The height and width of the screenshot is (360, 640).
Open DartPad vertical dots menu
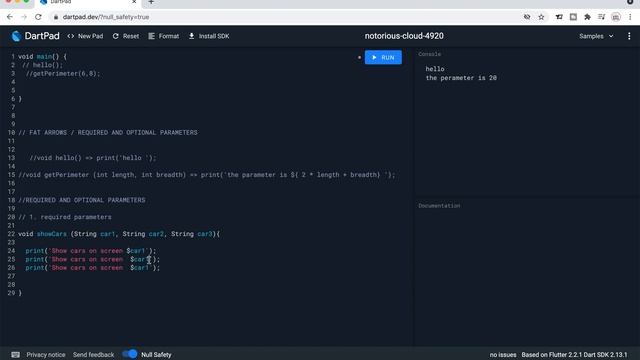tap(629, 36)
